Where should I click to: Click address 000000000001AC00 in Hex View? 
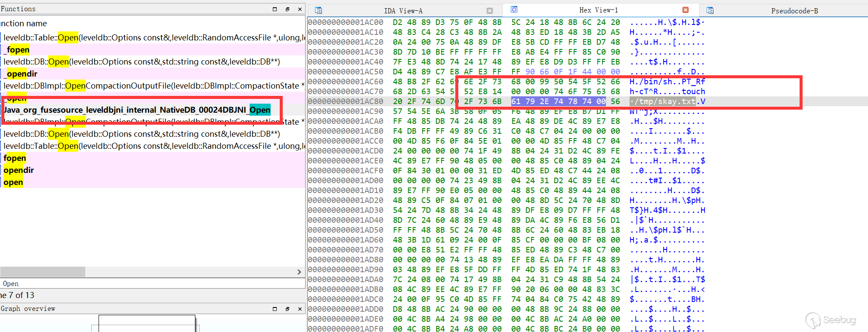[346, 22]
